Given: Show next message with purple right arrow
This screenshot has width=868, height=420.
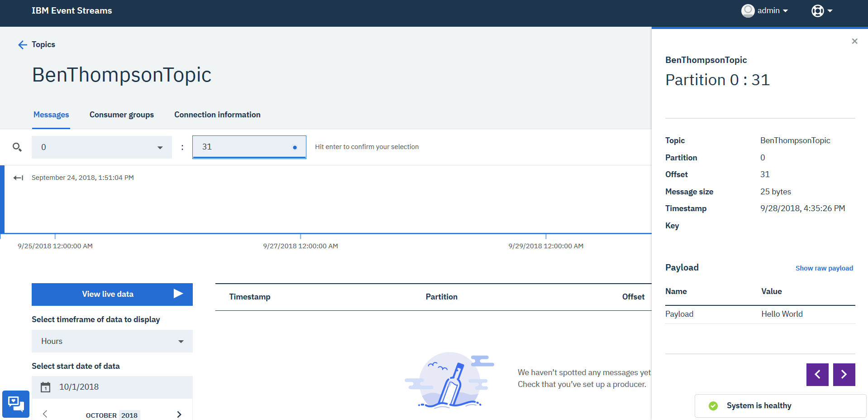Looking at the screenshot, I should 844,374.
